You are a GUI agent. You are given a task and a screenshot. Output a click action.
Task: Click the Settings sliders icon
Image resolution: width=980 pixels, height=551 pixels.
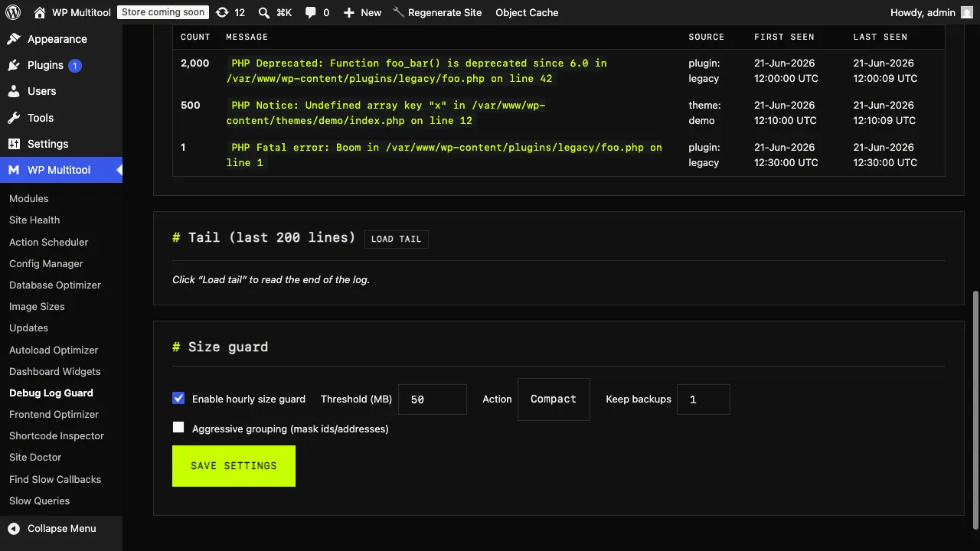(x=14, y=144)
